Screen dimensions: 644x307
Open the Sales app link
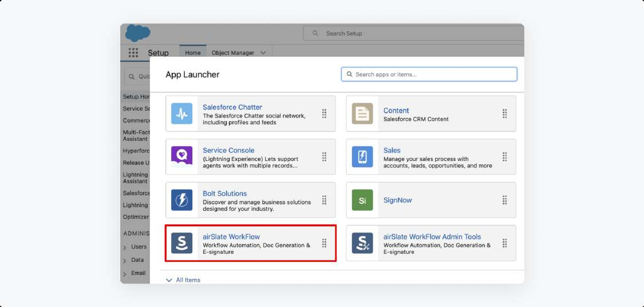392,151
